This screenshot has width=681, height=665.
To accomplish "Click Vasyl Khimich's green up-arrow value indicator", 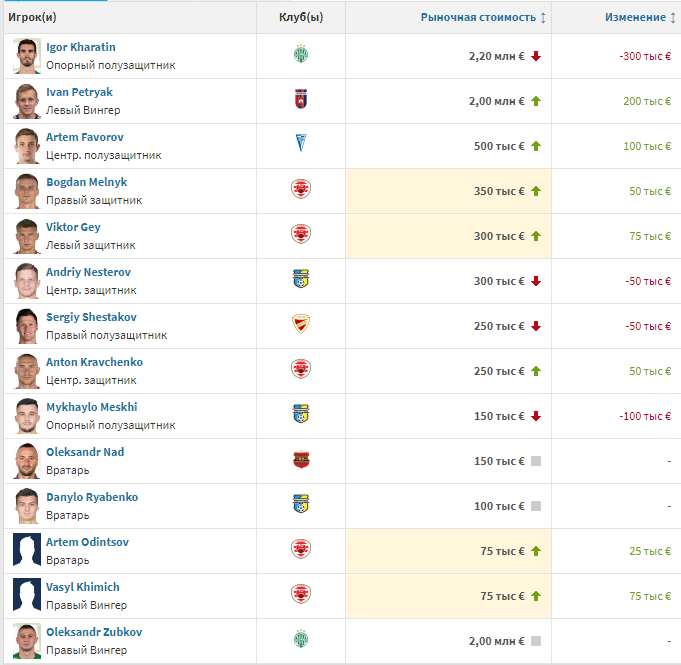I will click(536, 596).
